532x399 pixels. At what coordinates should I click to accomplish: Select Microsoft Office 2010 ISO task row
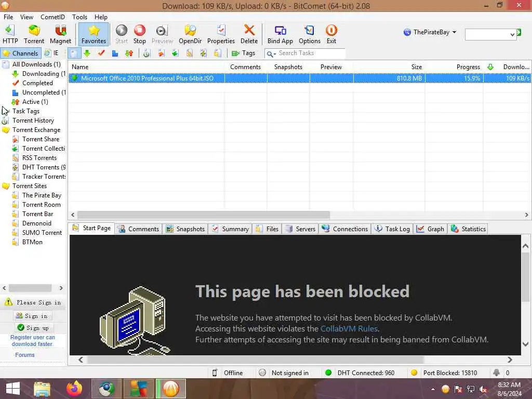299,78
